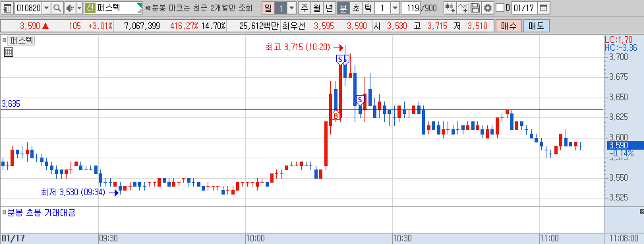Expand the minute interval dropdown after 틱
This screenshot has width=644, height=244.
coord(395,8)
